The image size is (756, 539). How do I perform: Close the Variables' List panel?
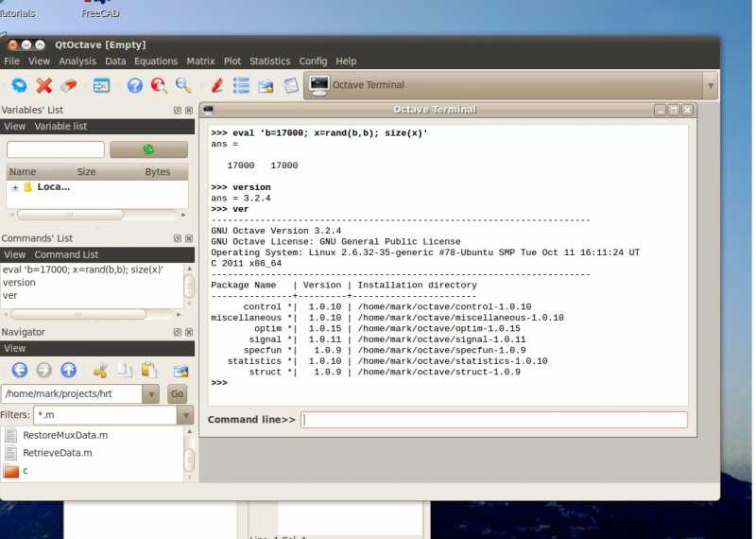[189, 111]
